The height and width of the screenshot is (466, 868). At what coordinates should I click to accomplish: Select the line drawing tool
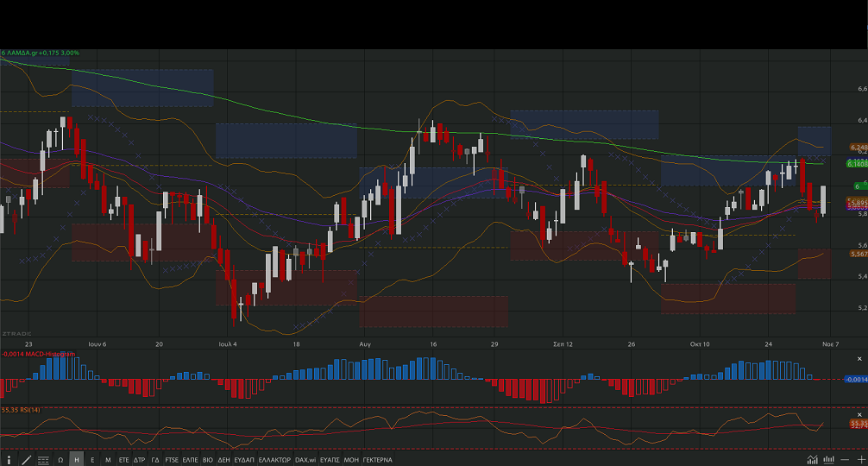click(x=26, y=459)
